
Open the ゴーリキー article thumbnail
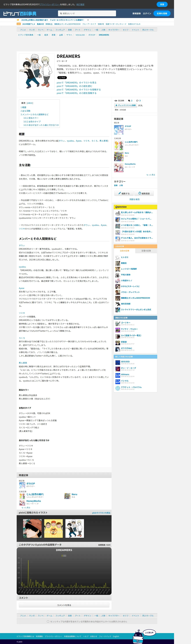tap(118, 324)
